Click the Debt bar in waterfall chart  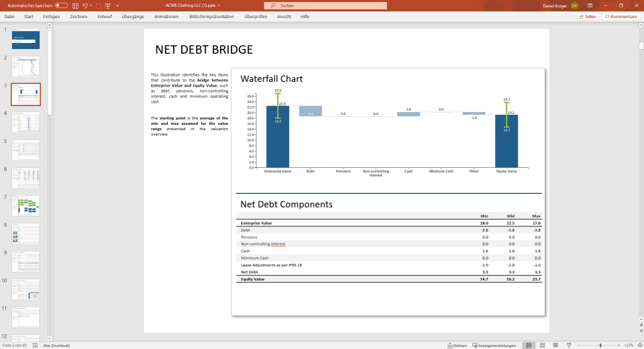click(311, 111)
